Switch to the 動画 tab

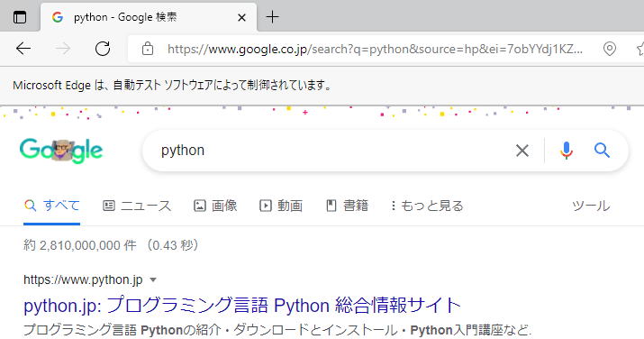(x=281, y=206)
